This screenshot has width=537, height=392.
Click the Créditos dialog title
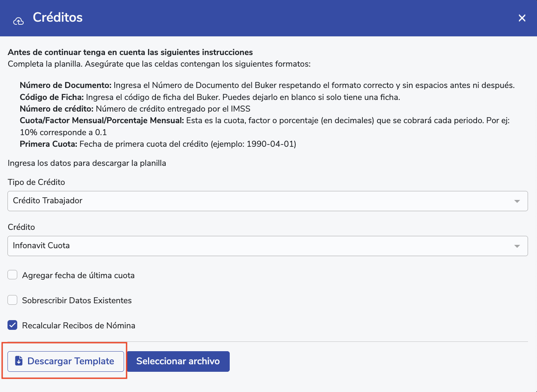58,18
